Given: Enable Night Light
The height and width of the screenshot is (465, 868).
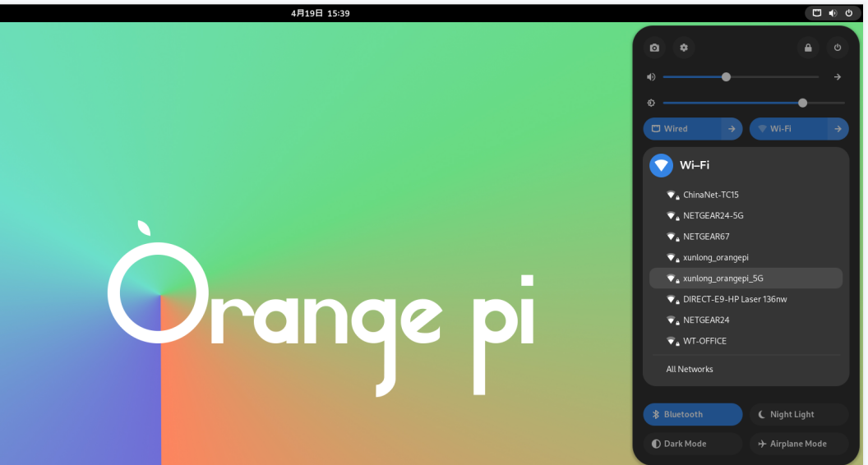Looking at the screenshot, I should pos(799,414).
